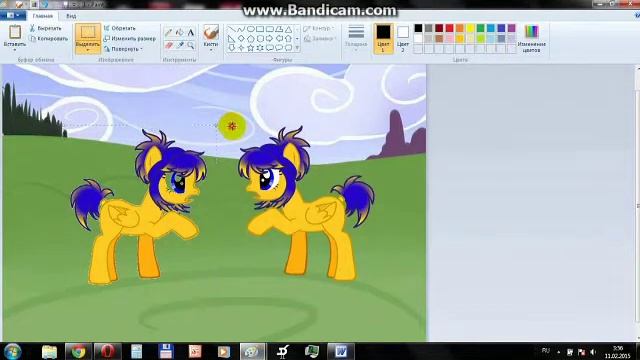Viewport: 640px width, 360px height.
Task: Open Google Chrome from taskbar
Action: [x=78, y=351]
